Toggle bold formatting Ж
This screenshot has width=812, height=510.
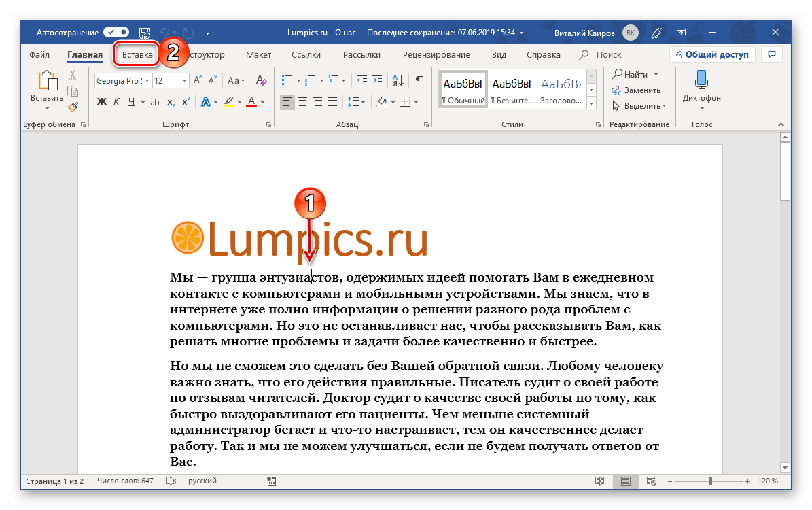coord(102,102)
